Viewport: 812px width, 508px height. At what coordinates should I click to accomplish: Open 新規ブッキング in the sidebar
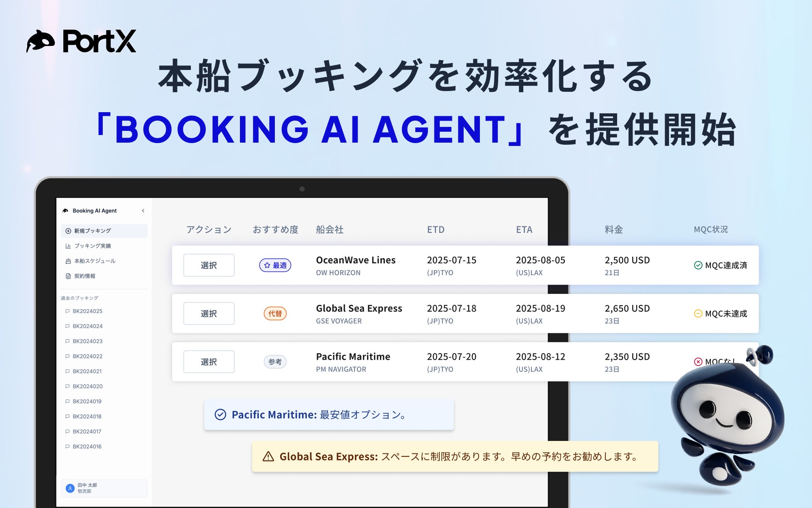pos(104,231)
